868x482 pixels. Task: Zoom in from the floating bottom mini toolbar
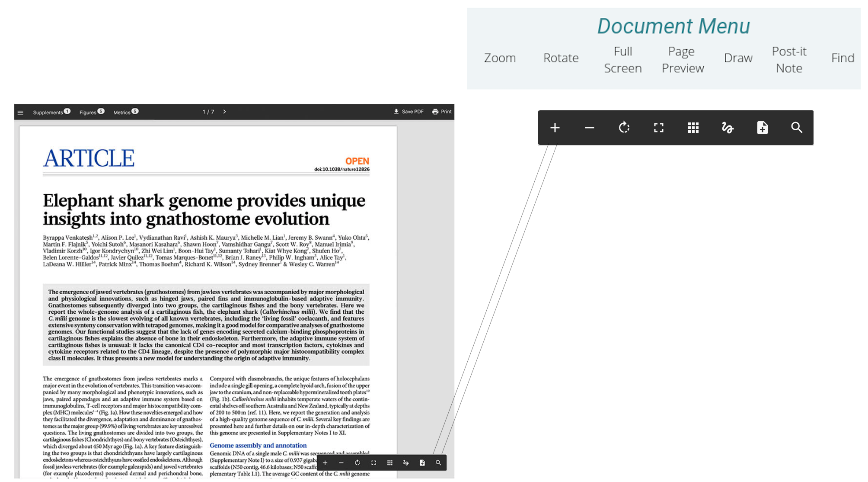(325, 463)
